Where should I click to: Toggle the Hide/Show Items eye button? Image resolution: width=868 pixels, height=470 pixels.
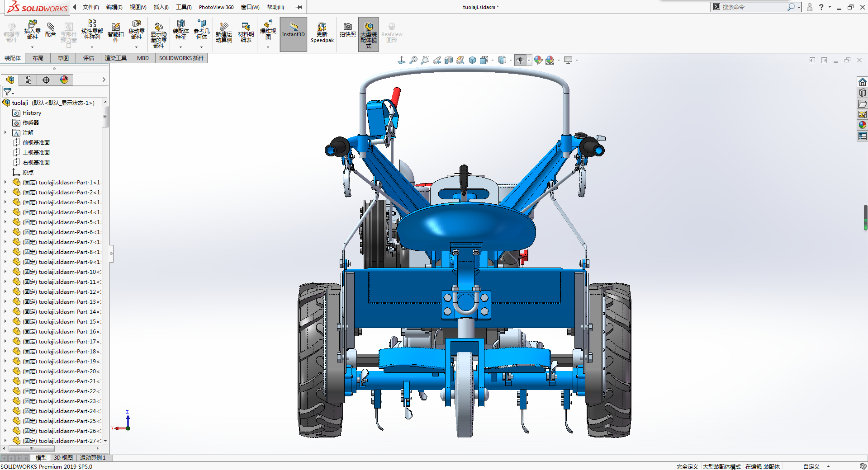(x=520, y=60)
